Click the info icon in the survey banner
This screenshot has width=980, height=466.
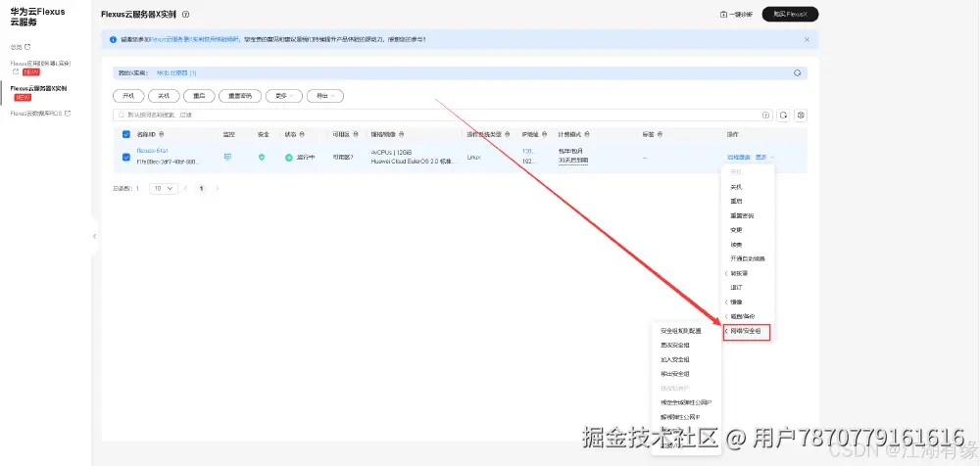pos(113,39)
